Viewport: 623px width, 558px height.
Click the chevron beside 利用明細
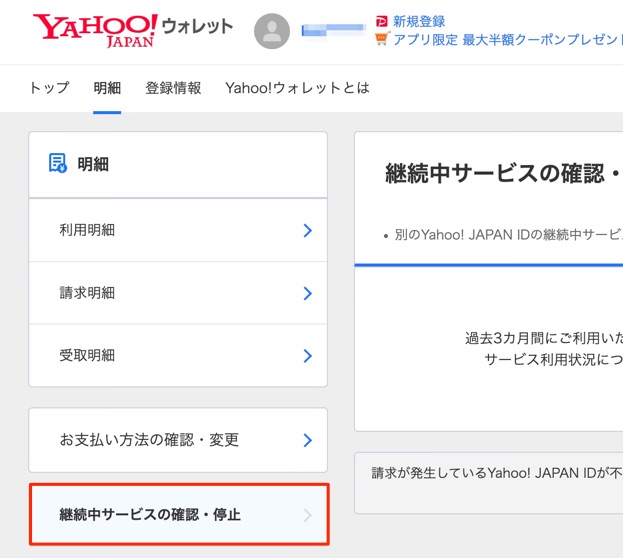[308, 231]
